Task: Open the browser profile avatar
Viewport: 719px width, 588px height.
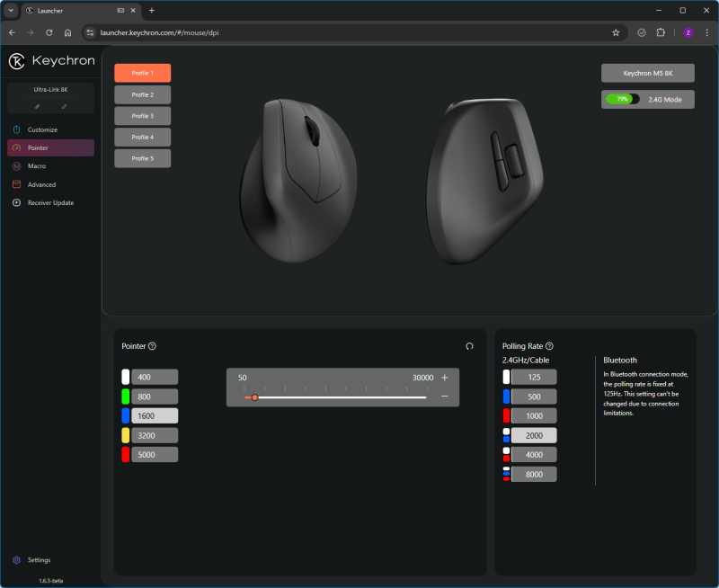Action: (x=688, y=32)
